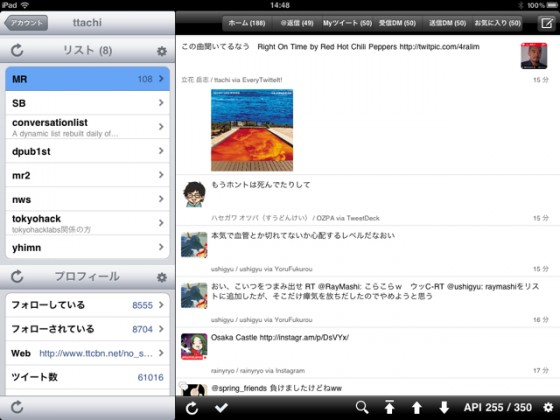Open the フォローしている following row
This screenshot has height=420, width=560.
pos(88,305)
